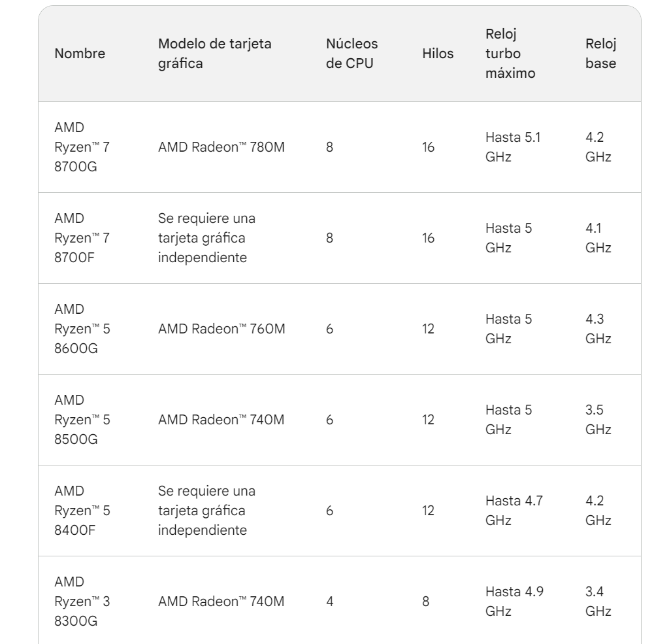The image size is (671, 644).
Task: Select the Reloj turbo máximo header
Action: click(510, 54)
